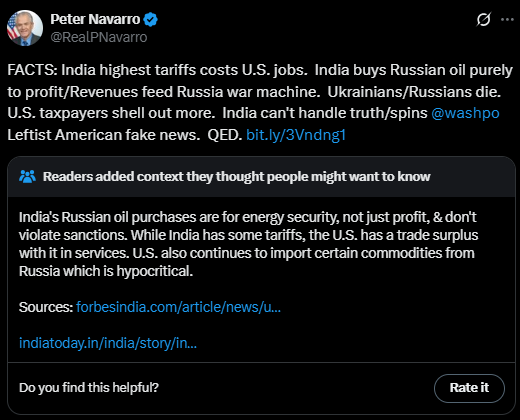
Task: Click the tweet's main text body
Action: [260, 103]
